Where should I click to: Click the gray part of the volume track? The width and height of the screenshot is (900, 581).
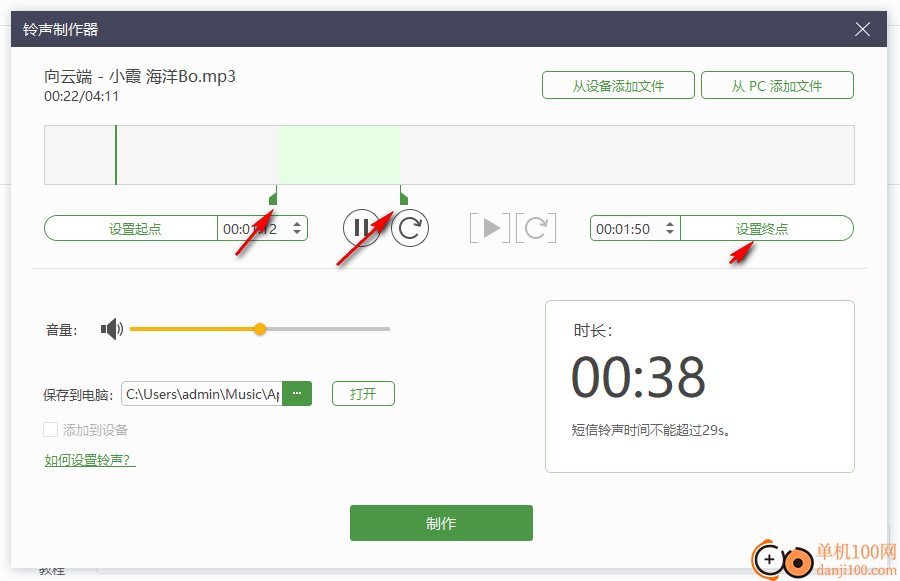328,329
